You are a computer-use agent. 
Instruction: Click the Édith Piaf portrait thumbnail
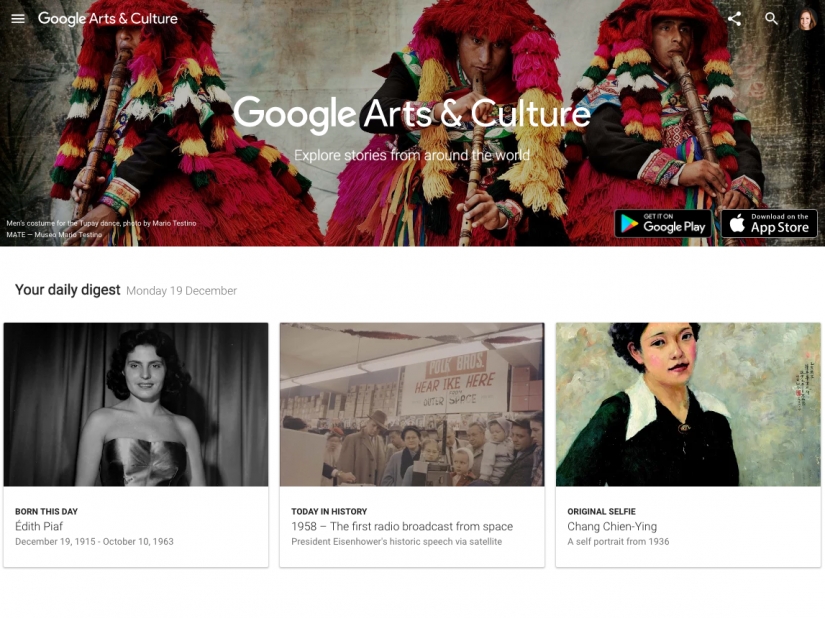point(135,404)
